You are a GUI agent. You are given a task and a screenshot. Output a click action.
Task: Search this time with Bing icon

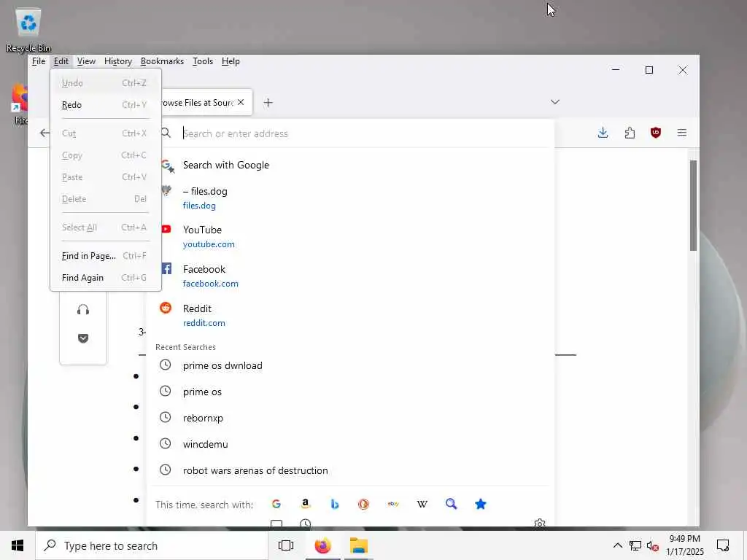point(334,504)
